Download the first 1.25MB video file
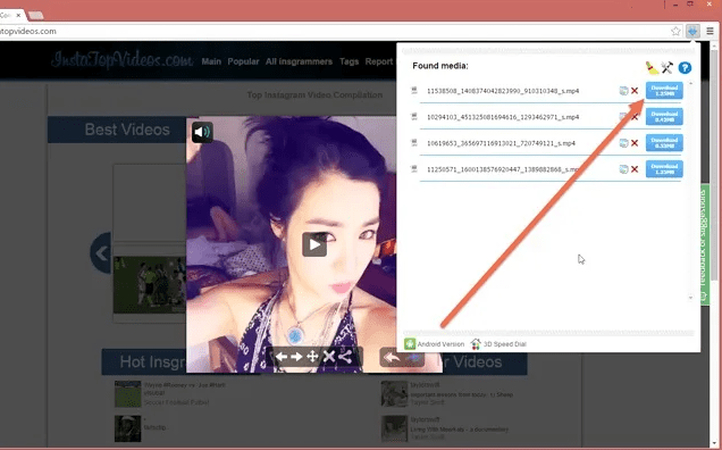Image resolution: width=722 pixels, height=450 pixels. 664,91
